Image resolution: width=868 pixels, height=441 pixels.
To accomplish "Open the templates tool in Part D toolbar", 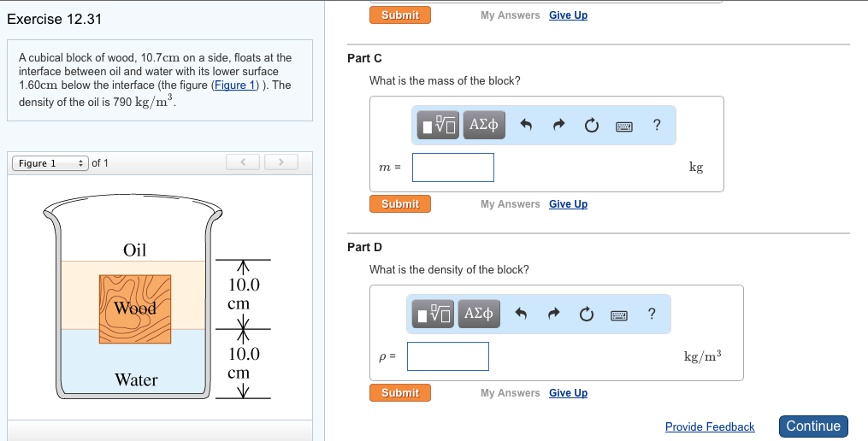I will pyautogui.click(x=434, y=315).
